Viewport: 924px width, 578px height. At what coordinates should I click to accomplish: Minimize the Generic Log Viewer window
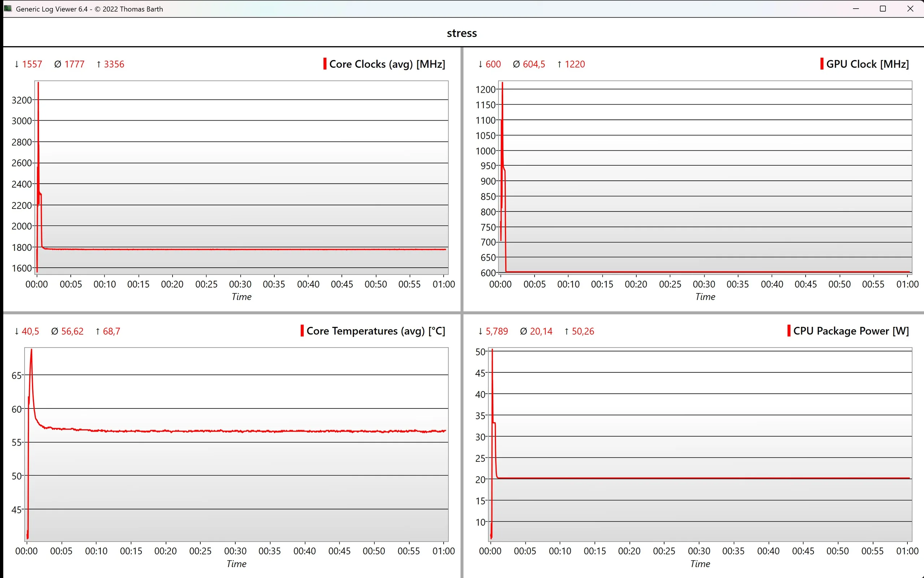pos(856,9)
